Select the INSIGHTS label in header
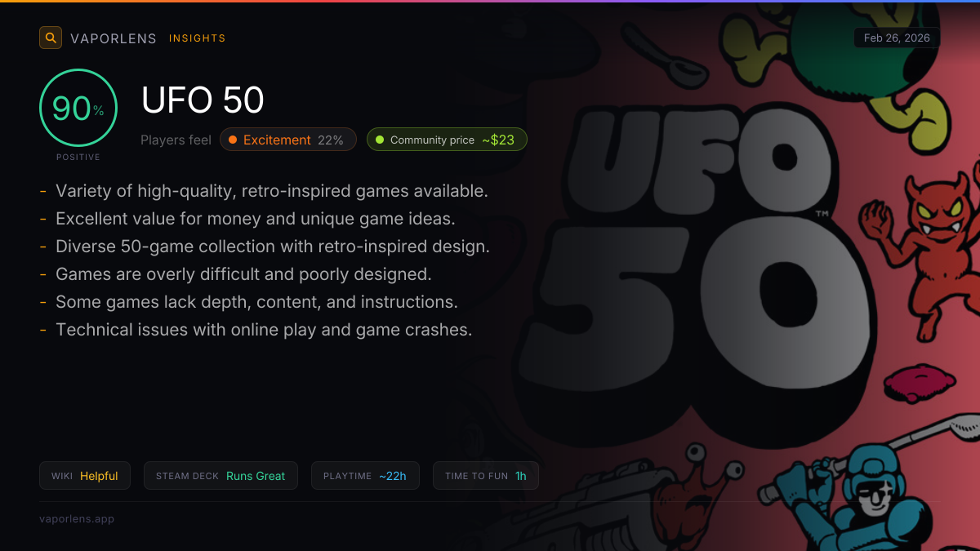 [197, 38]
